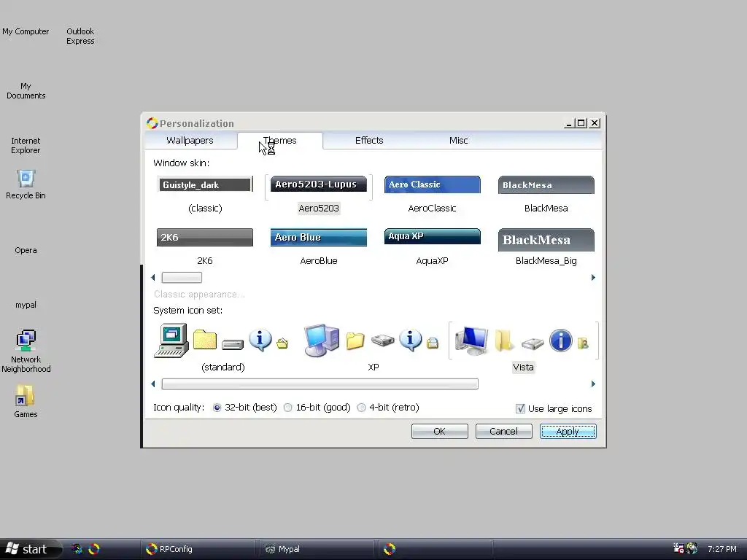Click the second system tray icon
This screenshot has height=560, width=747.
click(692, 548)
